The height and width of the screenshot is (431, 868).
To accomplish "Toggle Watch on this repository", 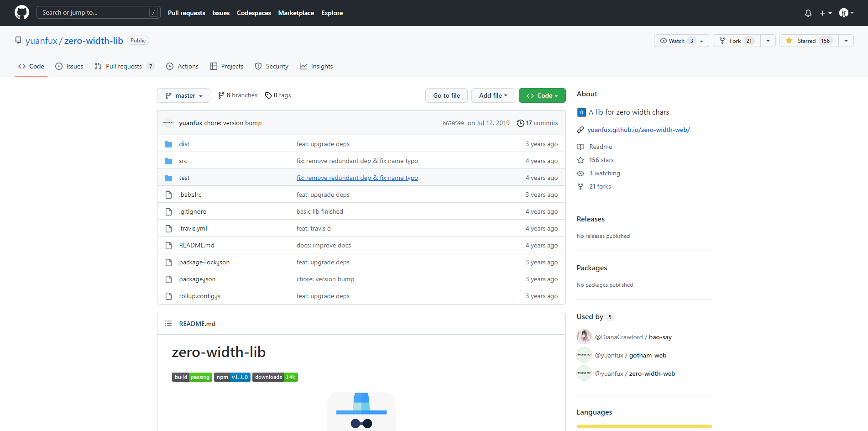I will (681, 41).
